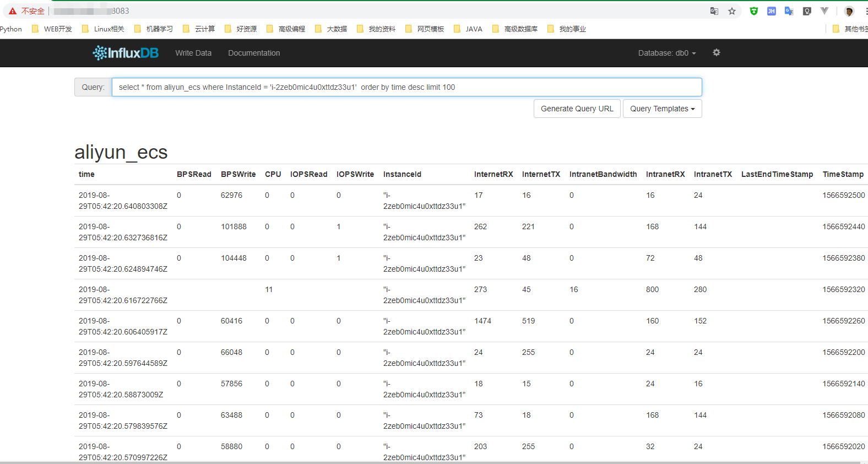This screenshot has height=464, width=868.
Task: Open the 我的事业 bookmark folder
Action: 567,29
